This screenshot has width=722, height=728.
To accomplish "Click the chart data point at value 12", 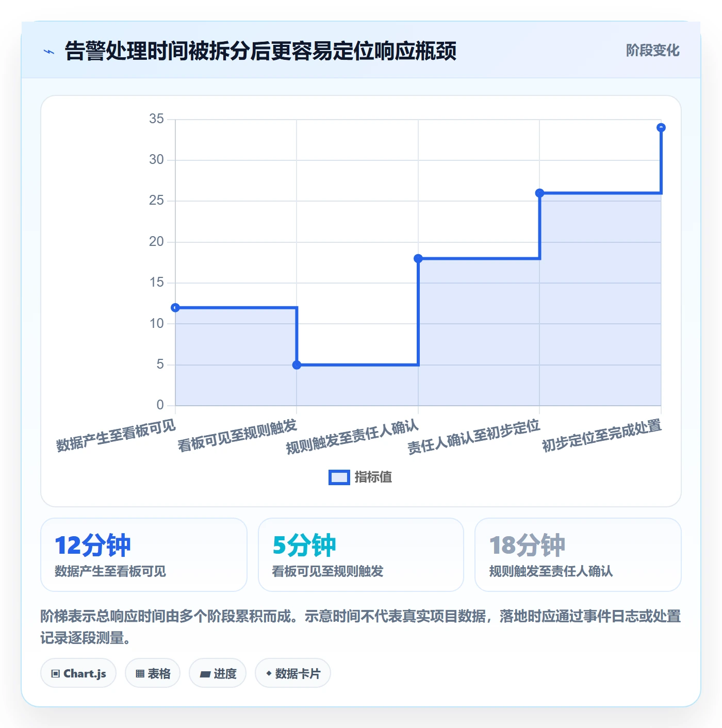I will [x=175, y=308].
